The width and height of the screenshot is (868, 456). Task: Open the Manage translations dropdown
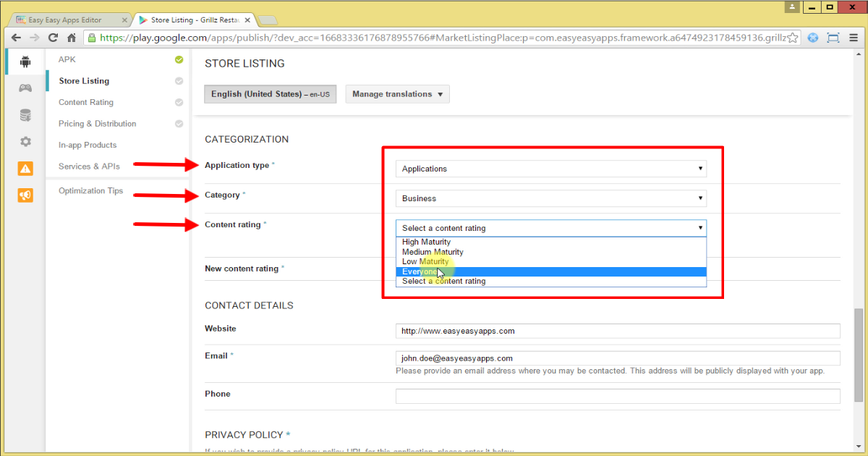point(396,93)
